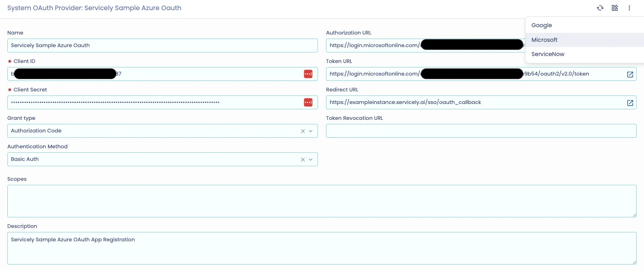Click the Authorization Code value text
This screenshot has width=644, height=271.
click(36, 131)
